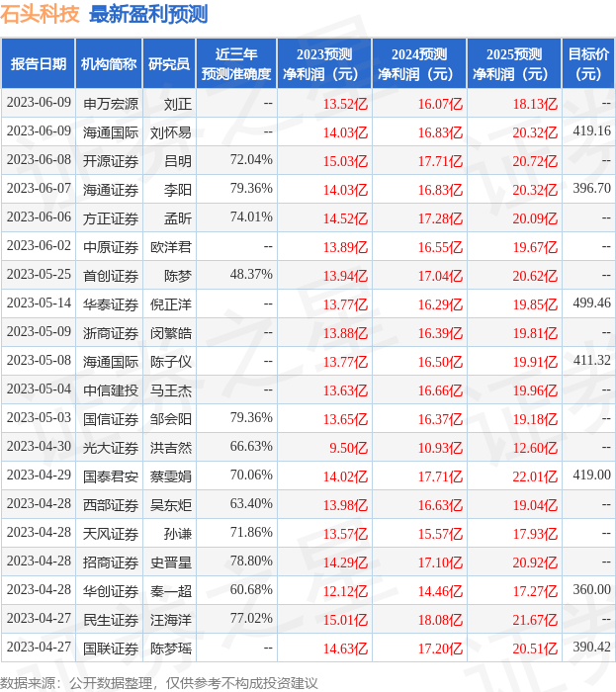This screenshot has width=616, height=692.
Task: Select analyst 陈梦瑶
Action: [171, 649]
